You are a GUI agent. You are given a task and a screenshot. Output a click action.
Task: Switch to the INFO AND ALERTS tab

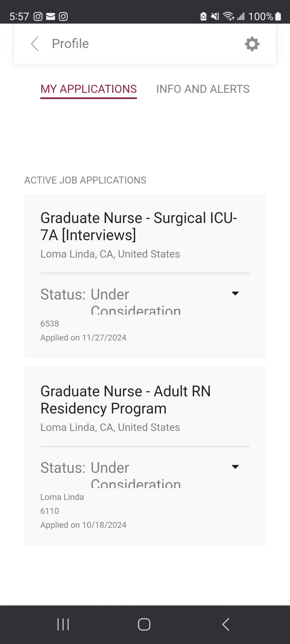point(203,89)
